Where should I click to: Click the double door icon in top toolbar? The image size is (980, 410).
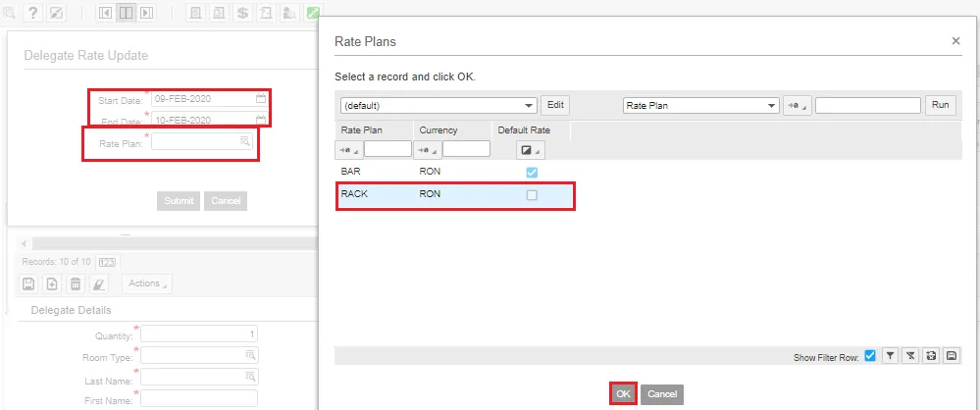click(218, 13)
